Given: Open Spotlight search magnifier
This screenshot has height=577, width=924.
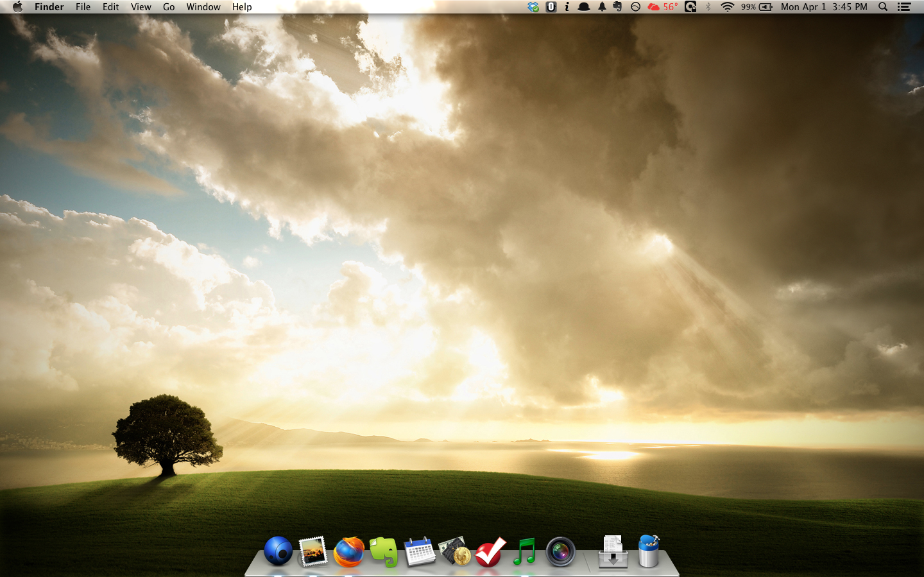Looking at the screenshot, I should 883,6.
